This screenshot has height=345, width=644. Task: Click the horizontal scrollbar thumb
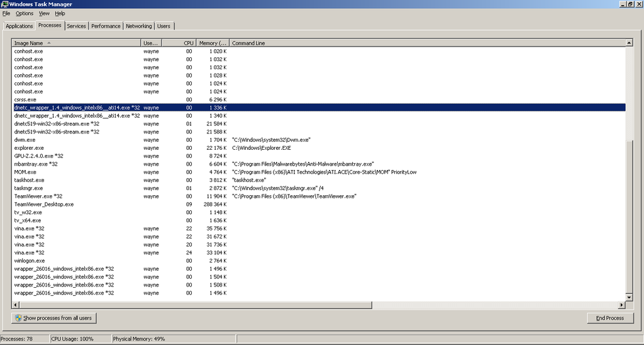coord(196,305)
